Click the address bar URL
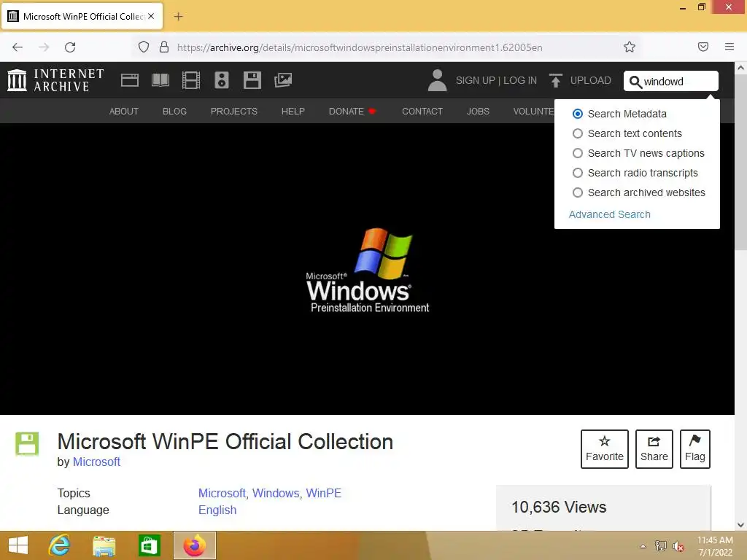Image resolution: width=747 pixels, height=560 pixels. [360, 47]
